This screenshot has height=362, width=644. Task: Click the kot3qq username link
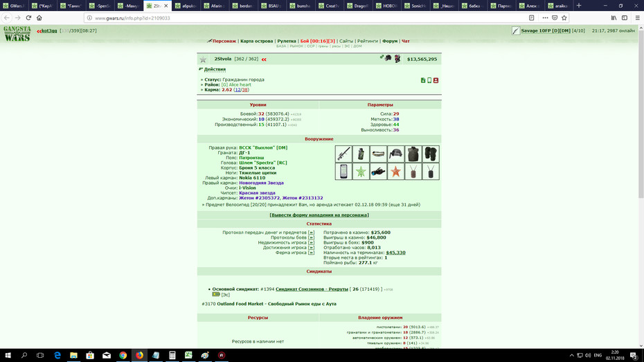[49, 30]
